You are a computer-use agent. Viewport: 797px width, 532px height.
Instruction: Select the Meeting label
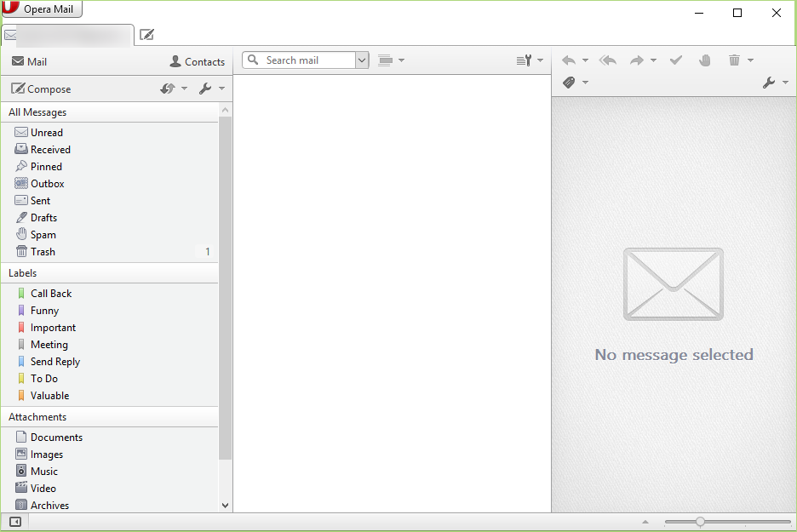coord(110,345)
